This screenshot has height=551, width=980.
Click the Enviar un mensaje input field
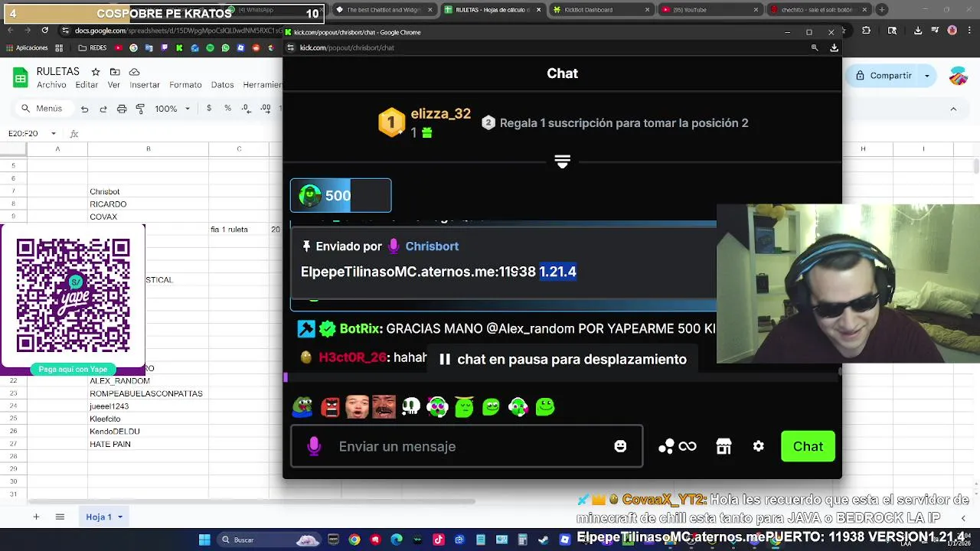pyautogui.click(x=467, y=446)
